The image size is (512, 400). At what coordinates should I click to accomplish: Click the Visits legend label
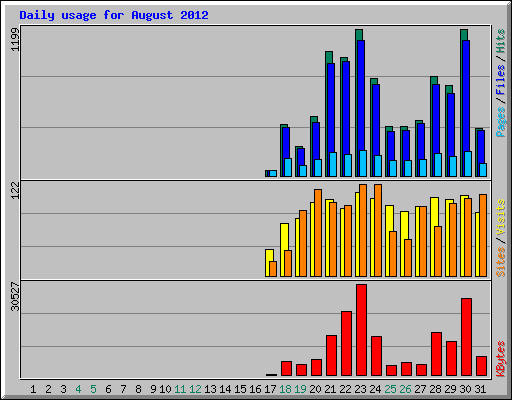pyautogui.click(x=501, y=217)
